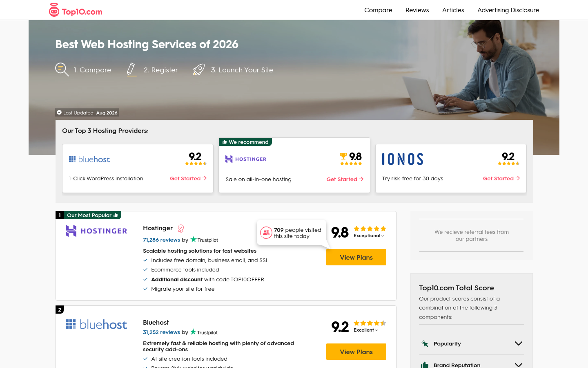Image resolution: width=588 pixels, height=368 pixels.
Task: Click 'Includes free domain, business email, and SSL'
Action: point(210,260)
